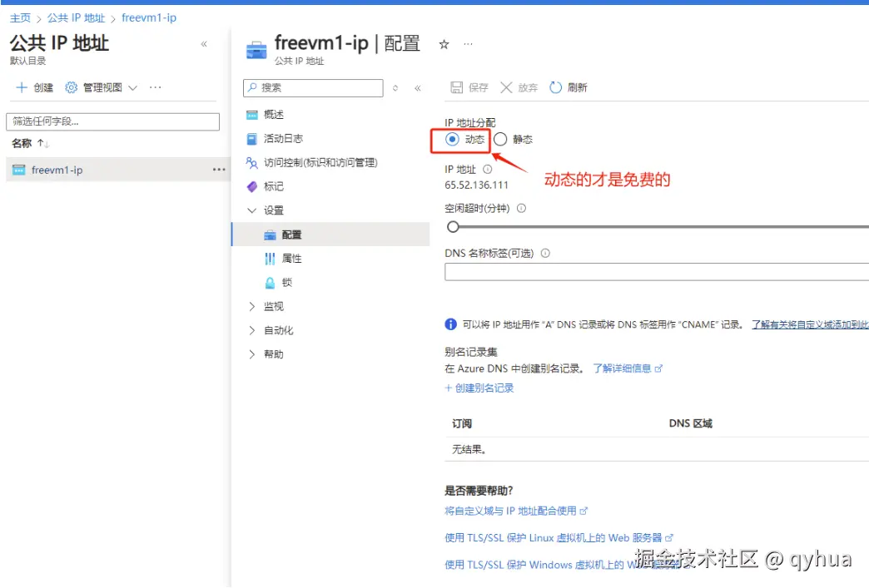This screenshot has height=588, width=869.
Task: Open the ellipsis menu after 管理视图
Action: pos(155,87)
